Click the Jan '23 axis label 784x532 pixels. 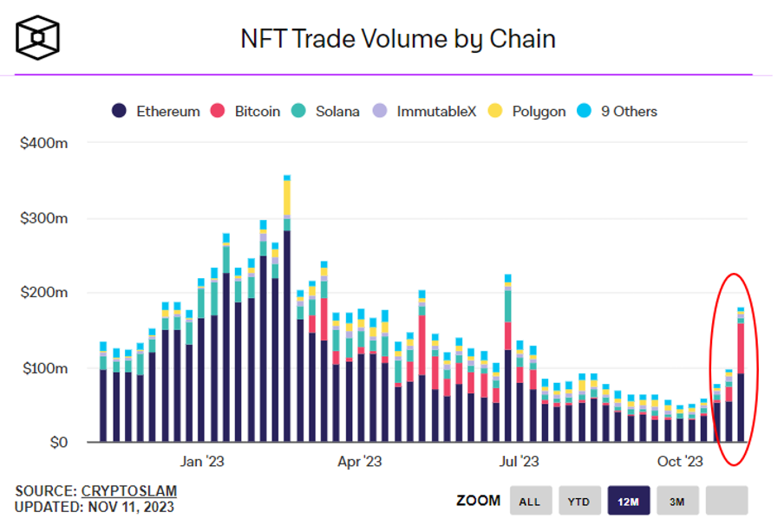point(202,461)
